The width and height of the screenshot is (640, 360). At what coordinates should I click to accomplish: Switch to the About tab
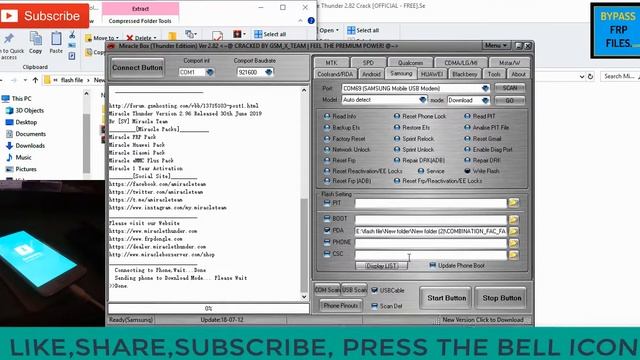coord(518,74)
